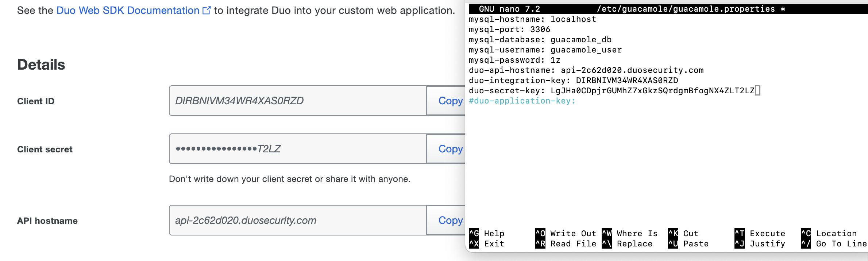Viewport: 868px width, 261px height.
Task: Click the GNU nano 7.2 version text
Action: click(509, 9)
